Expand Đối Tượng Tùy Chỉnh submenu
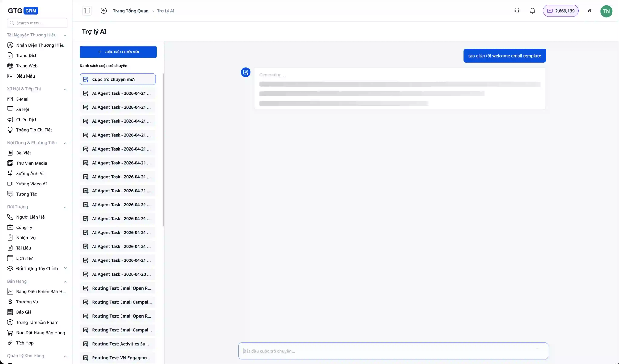The image size is (619, 364). 65,268
